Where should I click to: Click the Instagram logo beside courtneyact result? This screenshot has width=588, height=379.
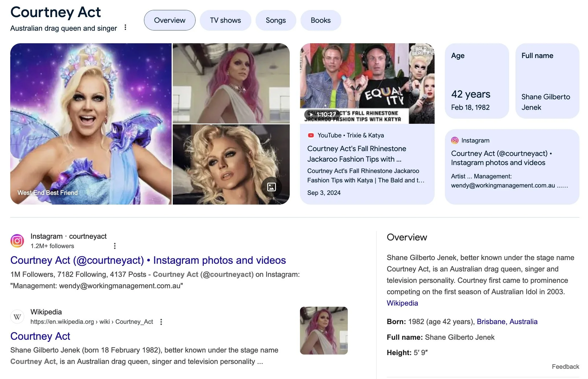click(x=17, y=241)
